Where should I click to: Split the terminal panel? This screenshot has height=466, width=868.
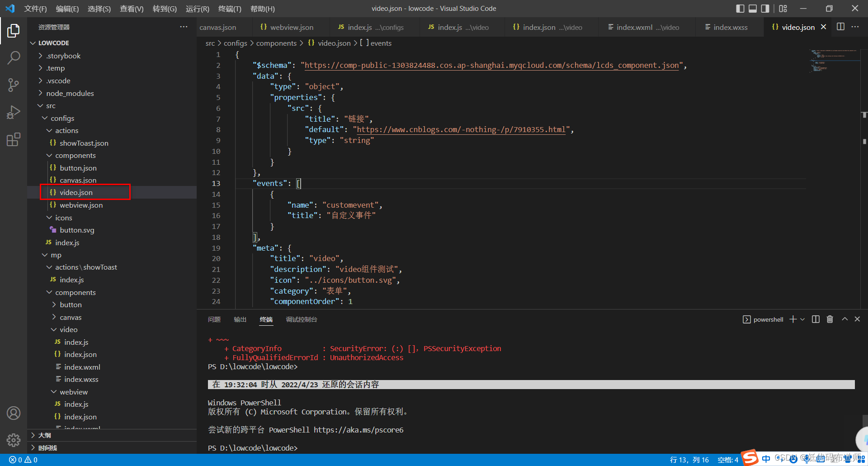816,319
